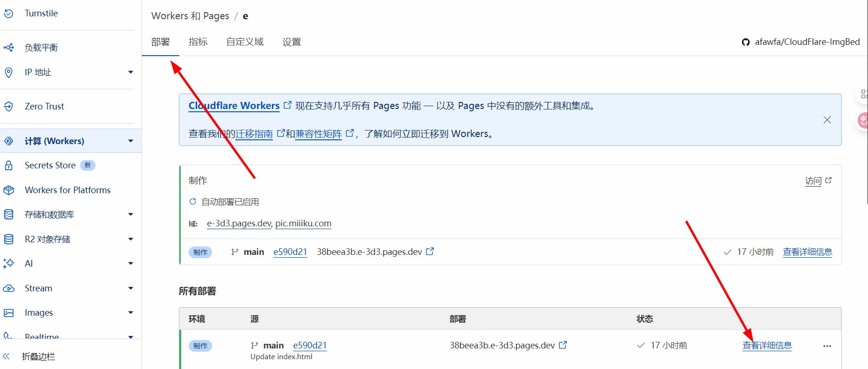The height and width of the screenshot is (369, 868).
Task: Click the 折叠边栏 collapse sidebar label
Action: pyautogui.click(x=38, y=356)
